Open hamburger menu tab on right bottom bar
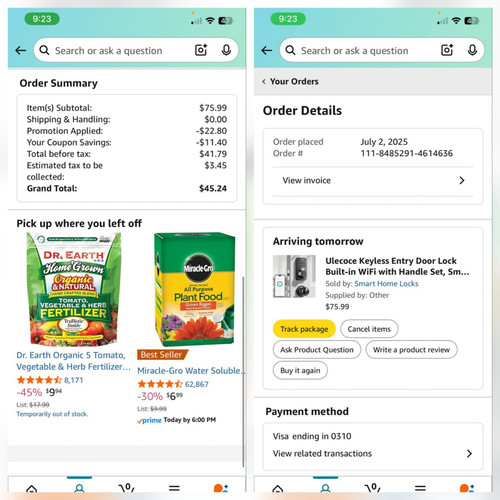The height and width of the screenshot is (500, 500). [x=420, y=488]
